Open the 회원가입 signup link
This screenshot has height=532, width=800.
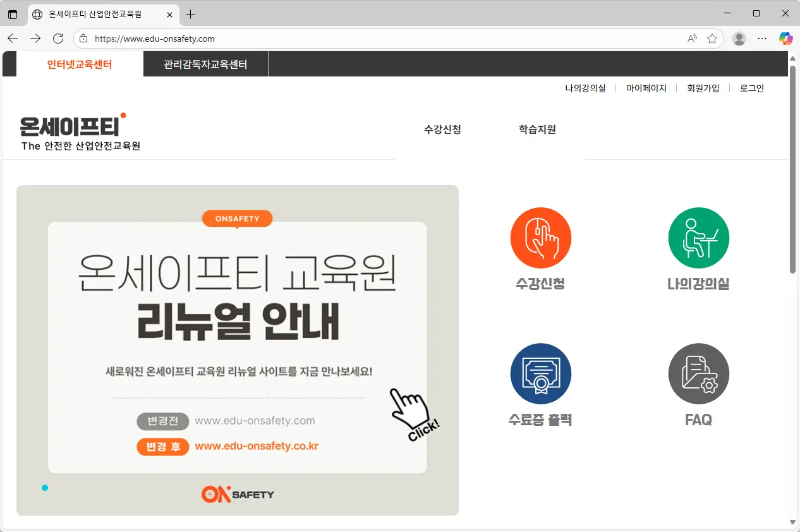pos(703,88)
